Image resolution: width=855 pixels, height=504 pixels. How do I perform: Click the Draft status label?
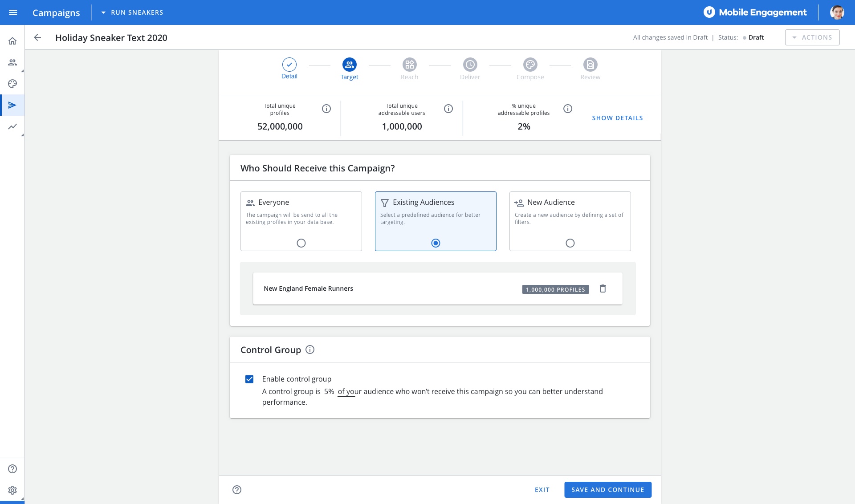tap(756, 37)
